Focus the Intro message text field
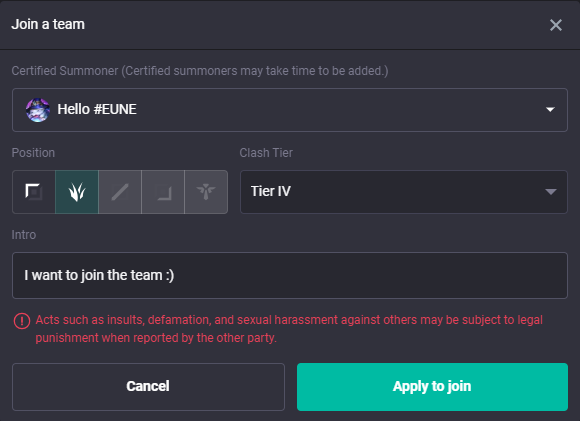The width and height of the screenshot is (580, 421). [x=290, y=275]
